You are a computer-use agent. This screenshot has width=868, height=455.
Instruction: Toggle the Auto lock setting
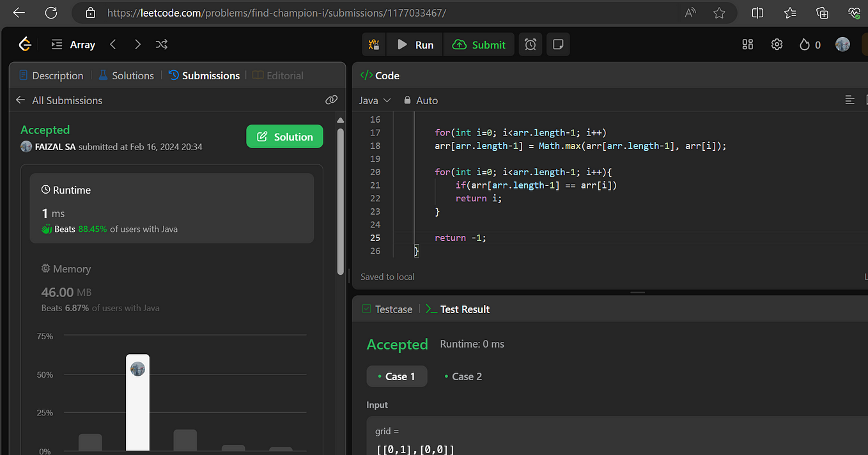coord(421,100)
